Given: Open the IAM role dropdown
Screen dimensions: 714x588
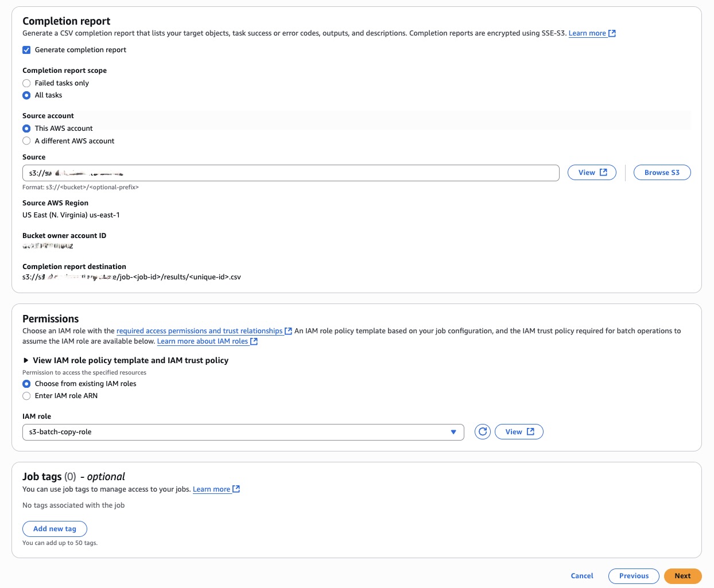Looking at the screenshot, I should [243, 432].
